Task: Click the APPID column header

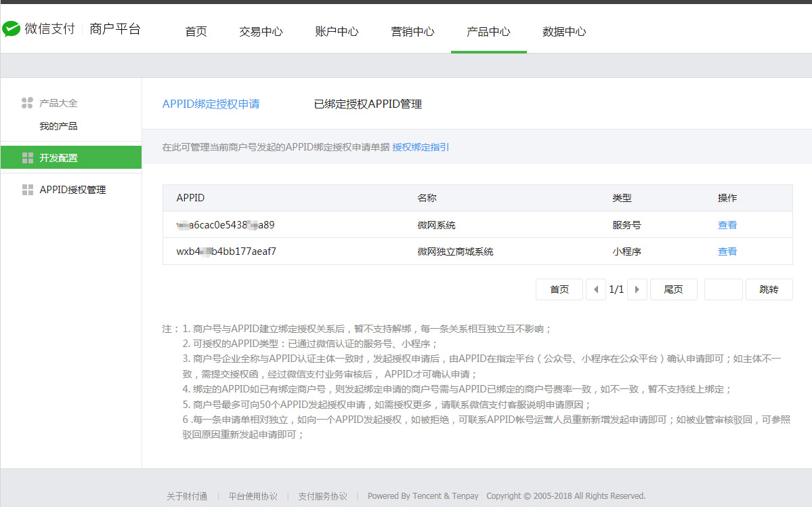Action: [190, 198]
